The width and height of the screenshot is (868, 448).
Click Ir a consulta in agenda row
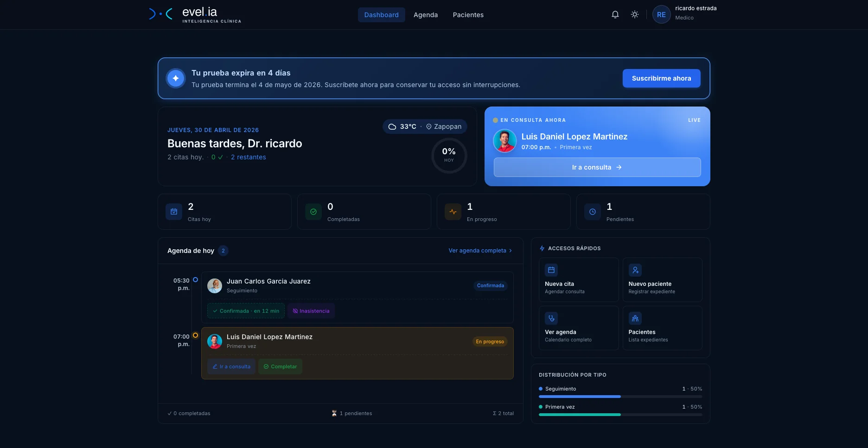coord(231,366)
